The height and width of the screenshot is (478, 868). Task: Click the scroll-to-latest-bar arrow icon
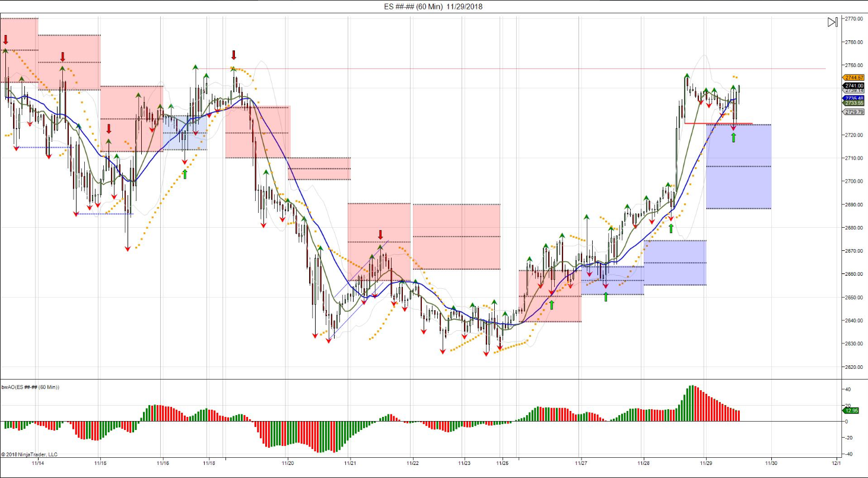pyautogui.click(x=832, y=23)
